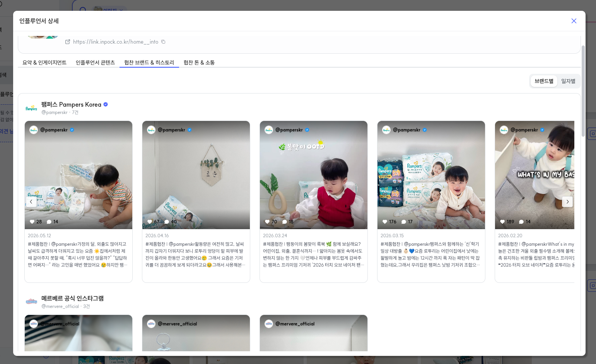Click @pamperskr avatar on 2026.04.16 post
Image resolution: width=596 pixels, height=364 pixels.
[x=151, y=130]
